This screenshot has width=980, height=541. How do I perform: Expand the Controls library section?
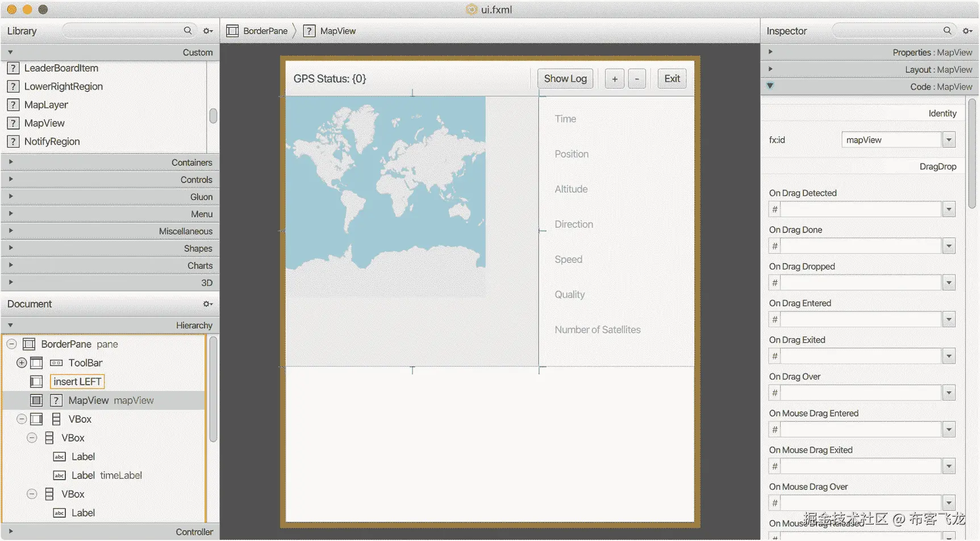tap(10, 179)
